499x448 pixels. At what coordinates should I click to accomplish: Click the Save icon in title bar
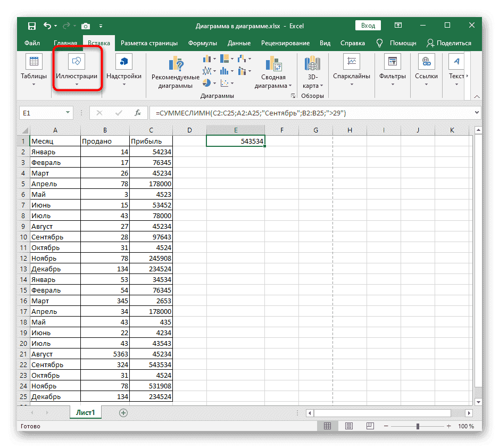32,26
